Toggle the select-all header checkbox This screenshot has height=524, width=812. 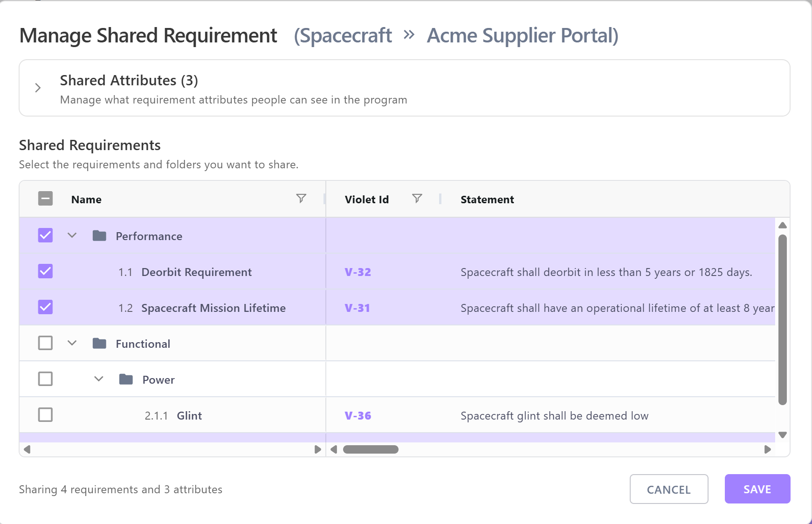(x=45, y=199)
